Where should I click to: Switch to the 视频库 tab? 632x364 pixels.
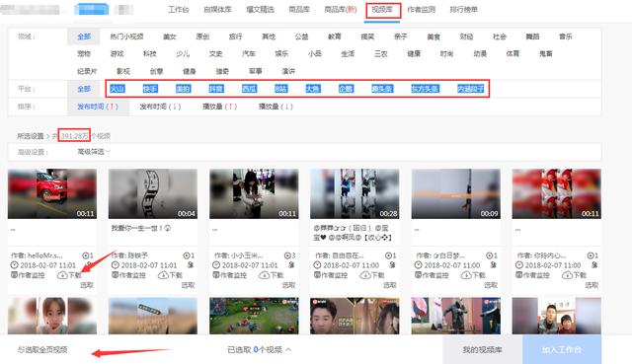coord(382,9)
